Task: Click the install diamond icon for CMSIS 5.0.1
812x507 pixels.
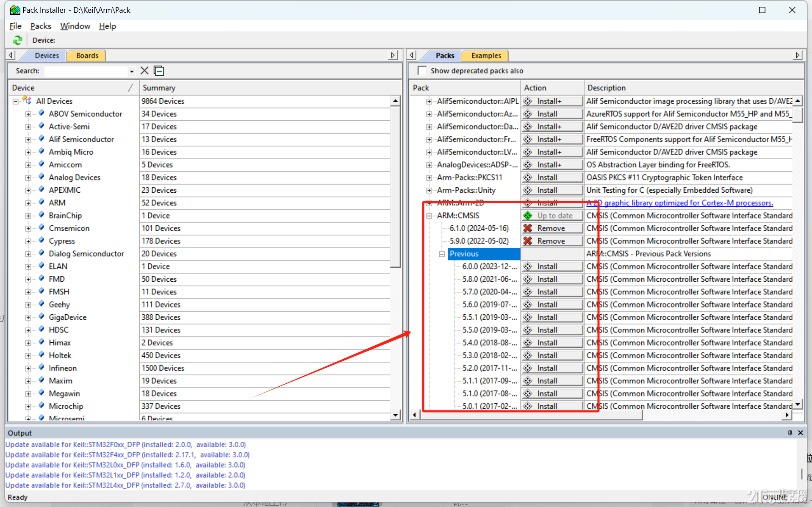Action: (528, 406)
